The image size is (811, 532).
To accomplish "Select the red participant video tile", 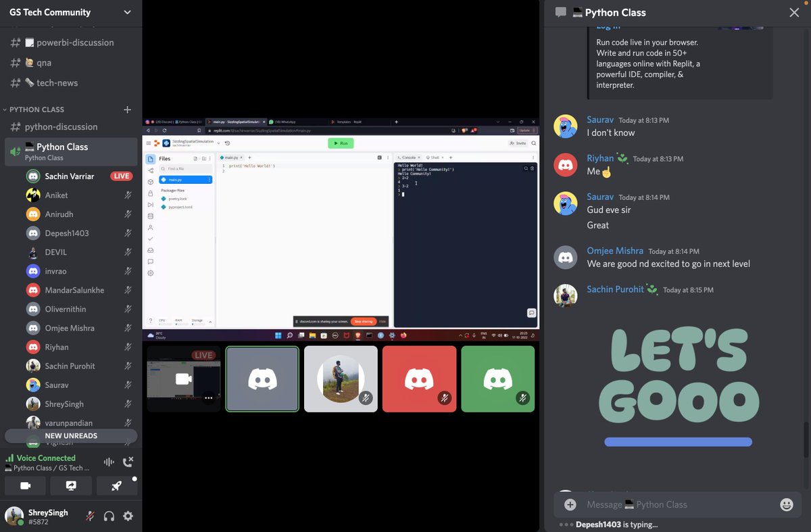I will (x=419, y=379).
